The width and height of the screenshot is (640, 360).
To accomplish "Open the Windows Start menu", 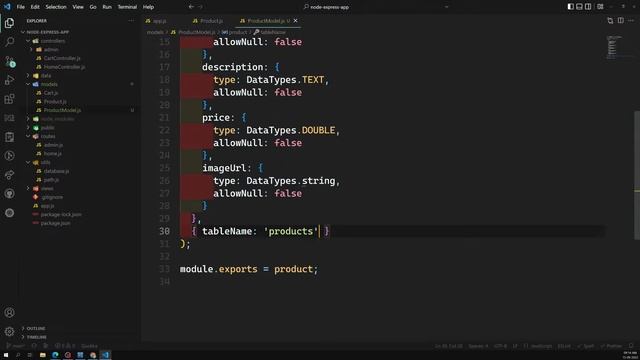I will [x=6, y=355].
